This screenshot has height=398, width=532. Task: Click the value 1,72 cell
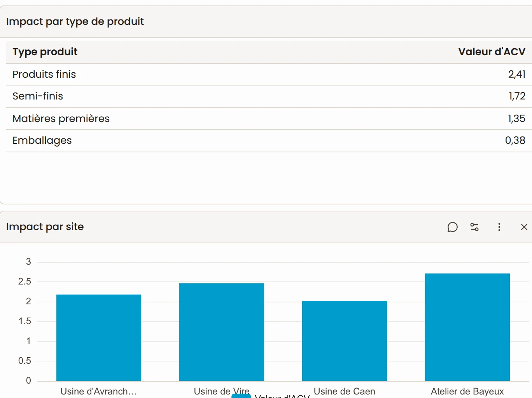(x=517, y=96)
